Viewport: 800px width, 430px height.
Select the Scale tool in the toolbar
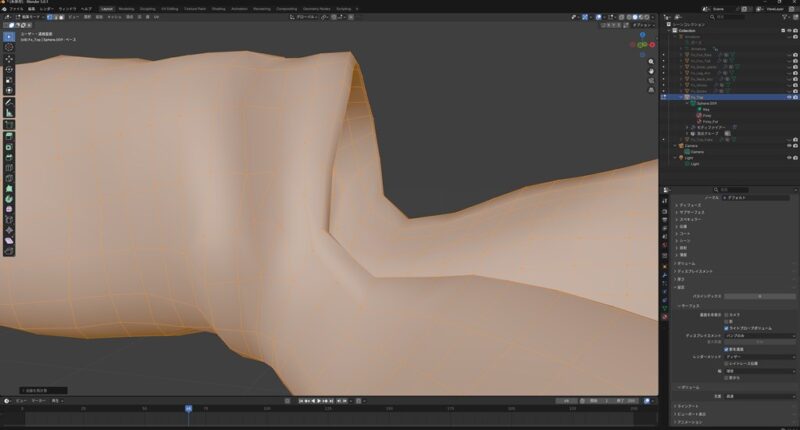click(9, 81)
